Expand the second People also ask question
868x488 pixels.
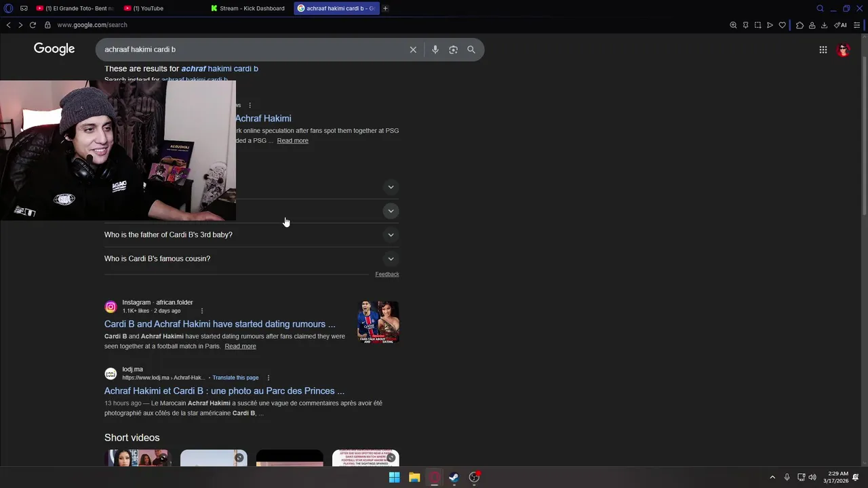click(x=391, y=211)
